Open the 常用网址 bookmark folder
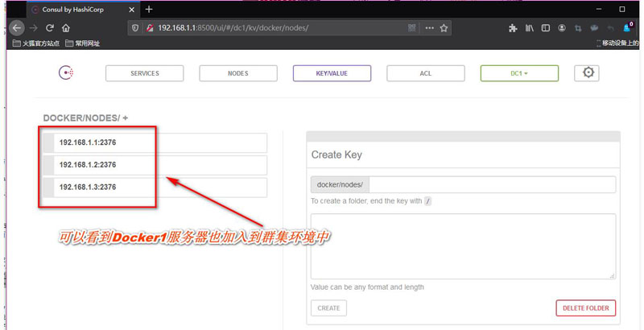The image size is (644, 330). tap(83, 43)
